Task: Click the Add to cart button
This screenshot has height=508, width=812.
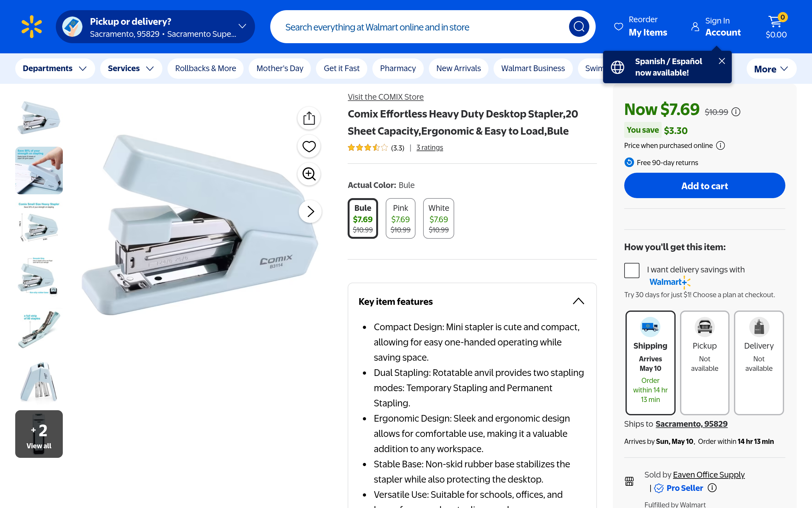Action: click(x=704, y=186)
